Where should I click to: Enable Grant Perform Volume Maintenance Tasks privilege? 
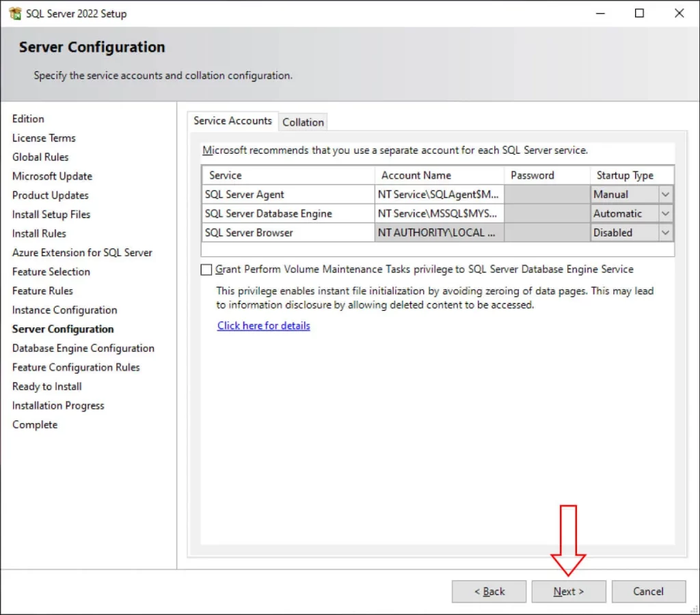point(206,269)
